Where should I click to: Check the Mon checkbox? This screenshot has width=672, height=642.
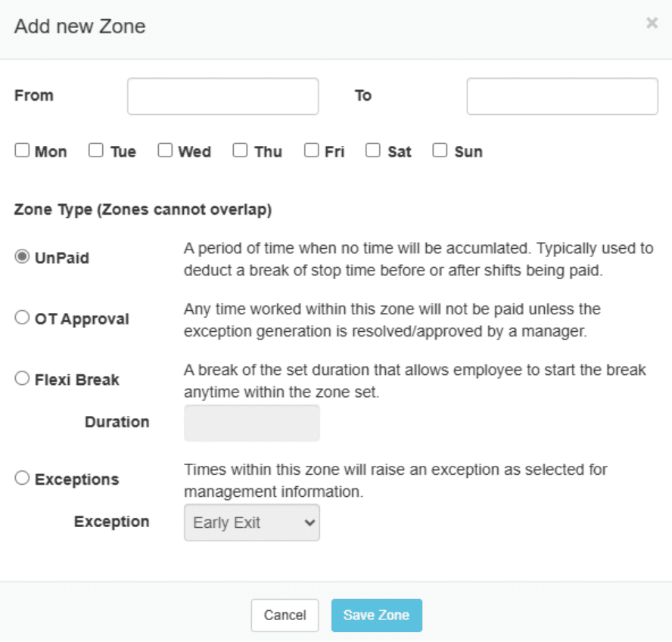point(22,150)
